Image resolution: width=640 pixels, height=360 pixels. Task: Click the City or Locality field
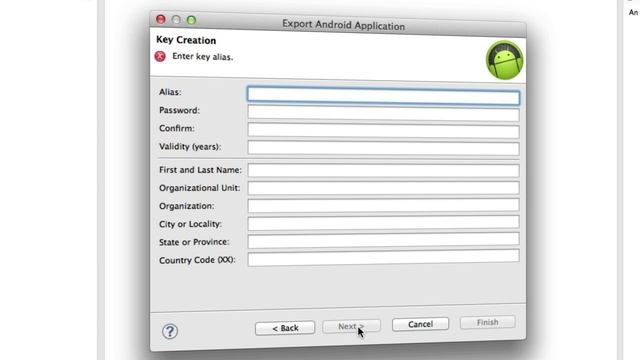383,222
